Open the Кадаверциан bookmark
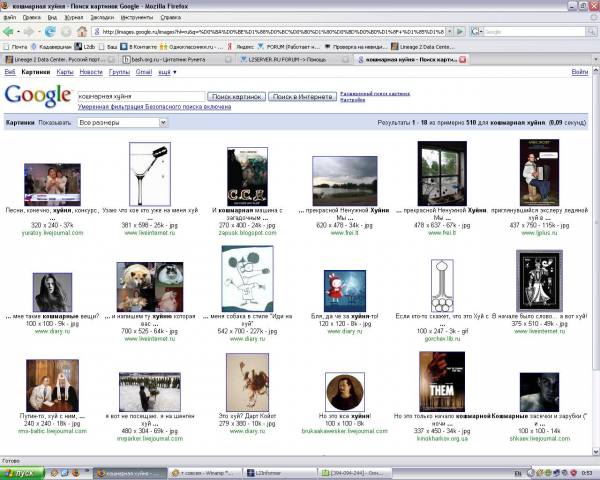This screenshot has height=480, width=600. (x=51, y=47)
